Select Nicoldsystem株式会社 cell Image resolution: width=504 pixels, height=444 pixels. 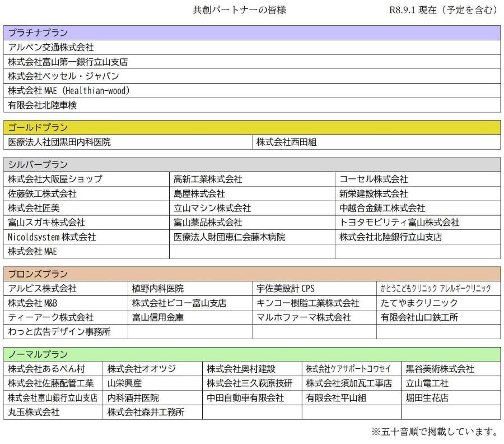86,237
